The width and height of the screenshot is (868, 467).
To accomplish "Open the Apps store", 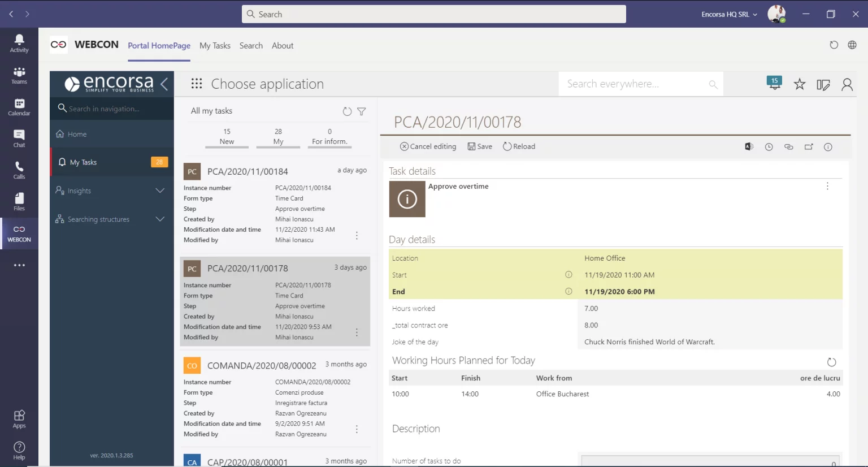I will coord(19,419).
